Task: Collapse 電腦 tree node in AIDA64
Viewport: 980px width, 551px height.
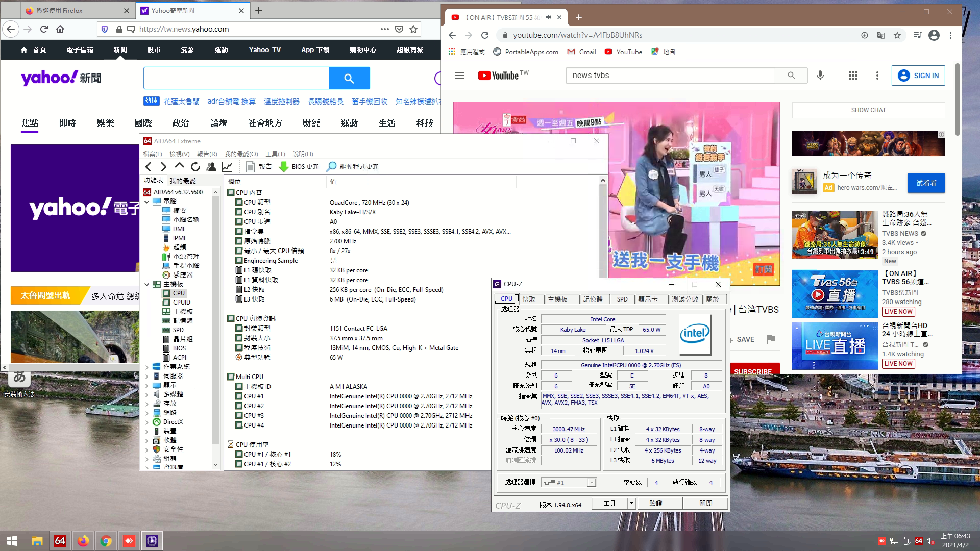Action: pos(147,202)
